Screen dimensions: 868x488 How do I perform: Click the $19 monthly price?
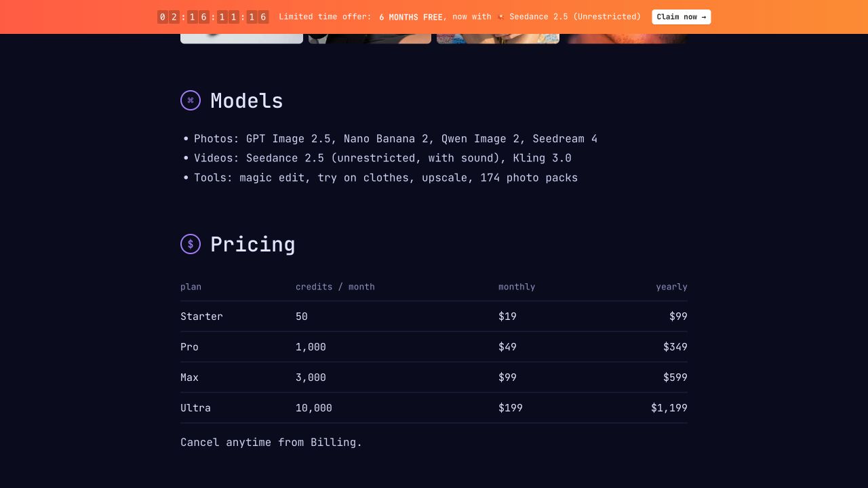(x=507, y=317)
